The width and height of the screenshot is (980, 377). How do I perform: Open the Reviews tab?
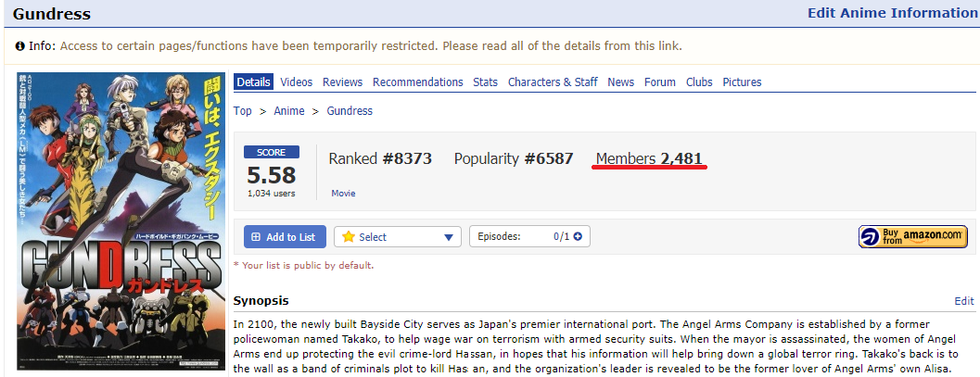[342, 82]
